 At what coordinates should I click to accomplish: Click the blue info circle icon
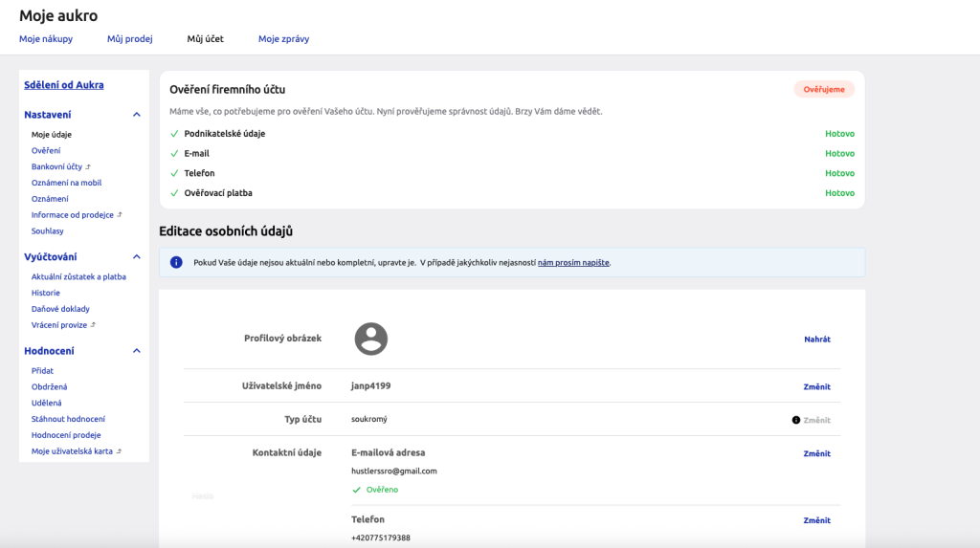176,262
